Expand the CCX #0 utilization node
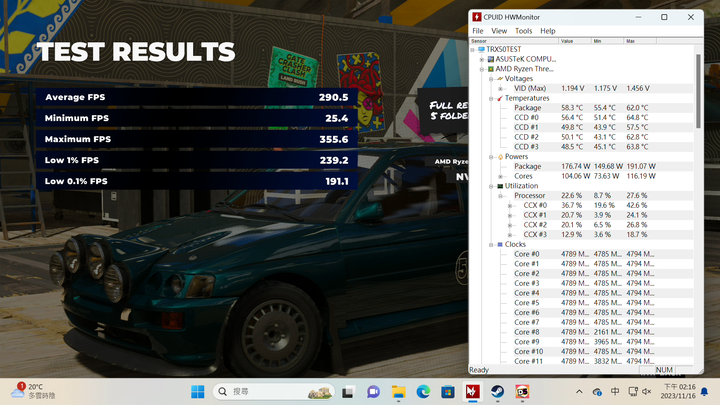 tap(510, 206)
